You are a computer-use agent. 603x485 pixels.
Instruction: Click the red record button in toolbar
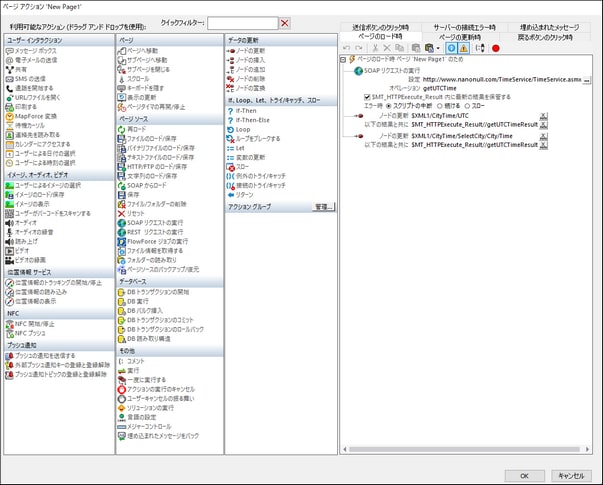[x=495, y=47]
